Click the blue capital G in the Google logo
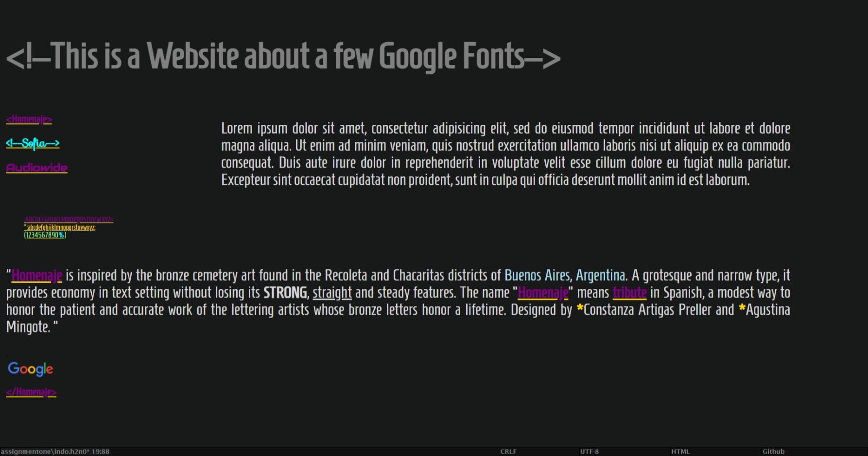868x456 pixels. tap(13, 369)
